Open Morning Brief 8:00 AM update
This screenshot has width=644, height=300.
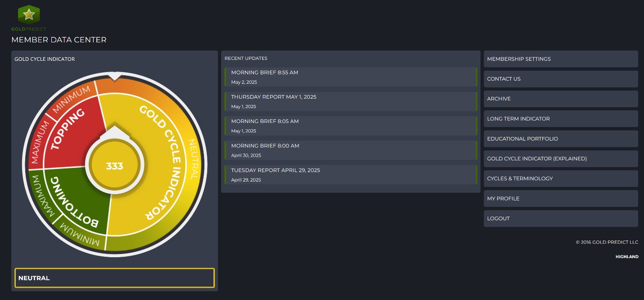pos(351,150)
